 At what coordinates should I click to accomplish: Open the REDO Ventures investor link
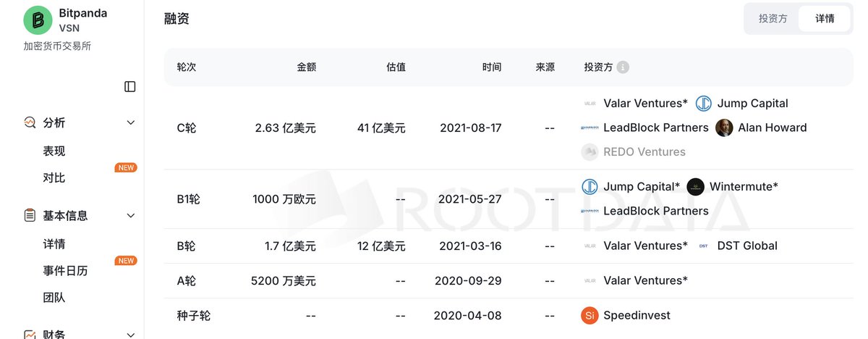(x=644, y=152)
